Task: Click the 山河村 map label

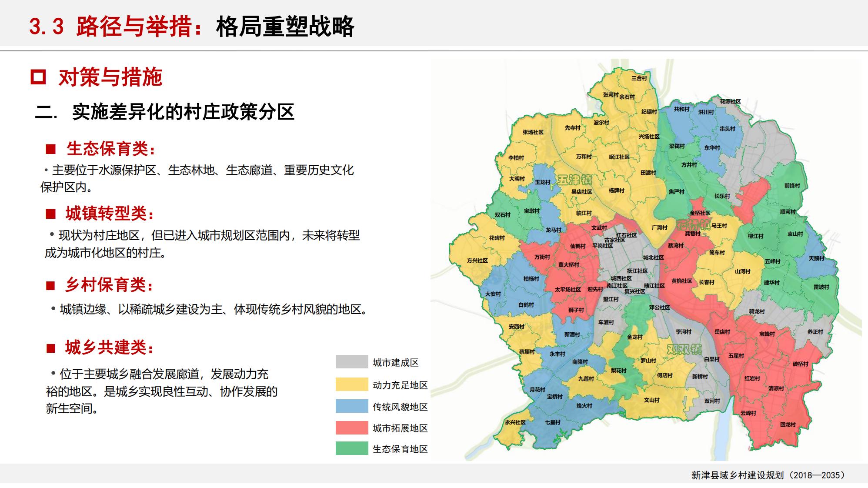Action: 743,271
